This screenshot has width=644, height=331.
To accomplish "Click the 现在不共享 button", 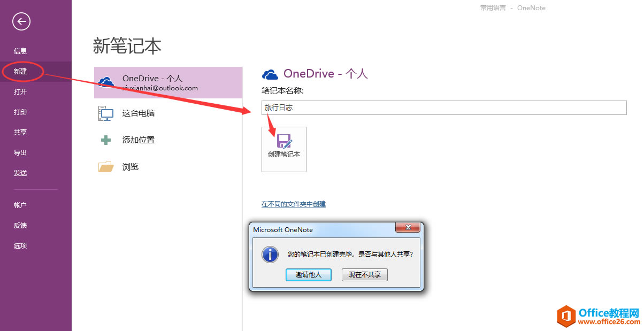I will click(364, 274).
